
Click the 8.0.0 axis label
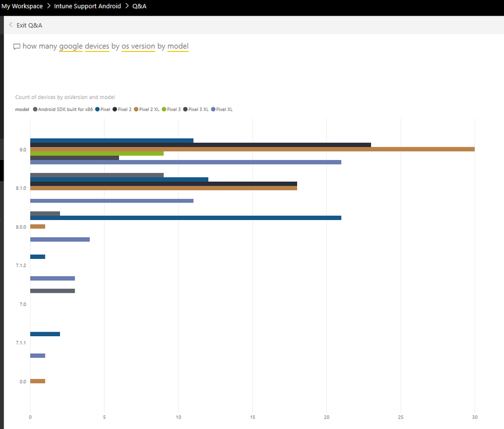click(x=21, y=227)
